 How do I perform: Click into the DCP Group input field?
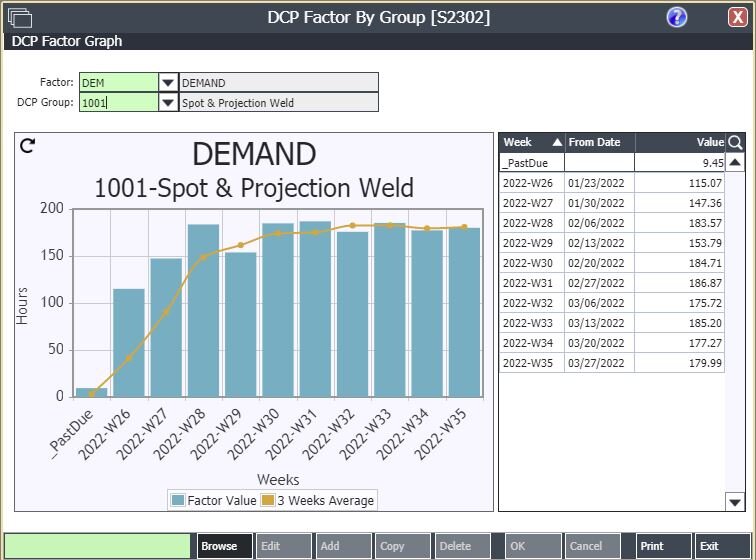[118, 103]
